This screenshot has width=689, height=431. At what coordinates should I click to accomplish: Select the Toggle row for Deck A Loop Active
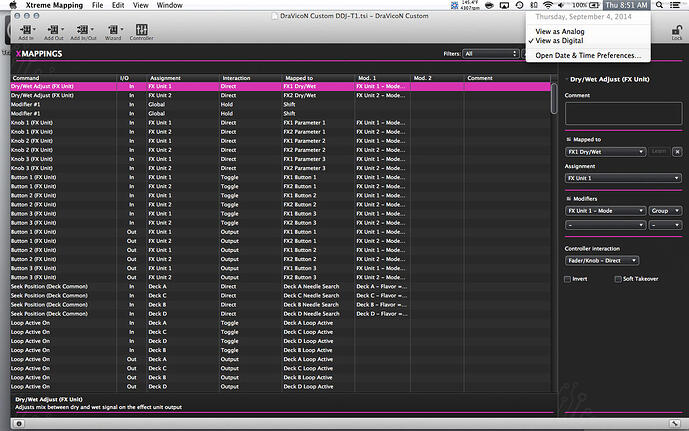(280, 323)
